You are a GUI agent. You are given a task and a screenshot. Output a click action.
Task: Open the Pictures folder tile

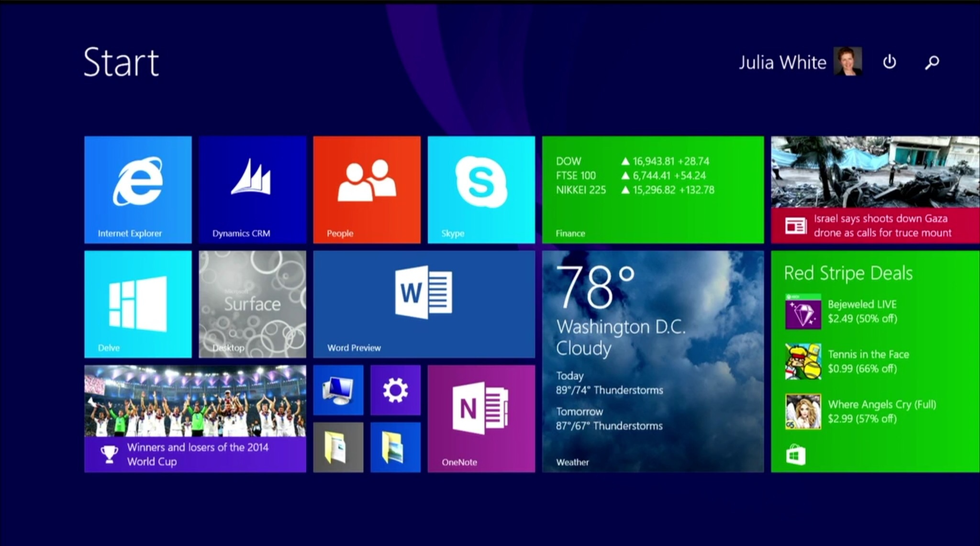(x=395, y=447)
